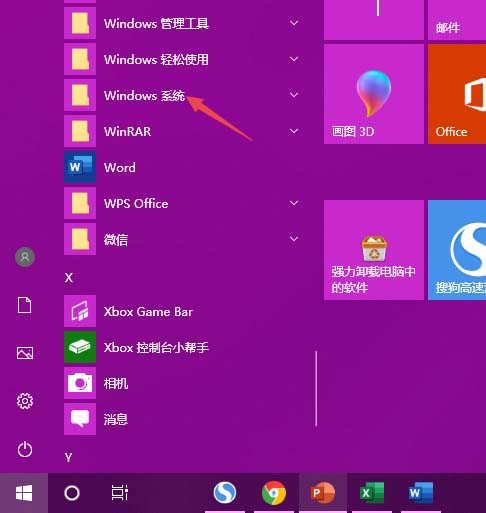Expand Windows 轻松使用 chevron
Viewport: 486px width, 513px height.
point(294,59)
